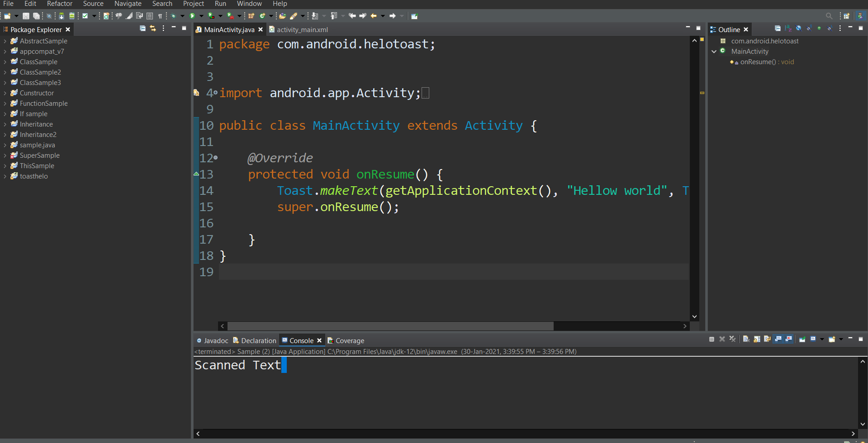Toggle Hide Fields in Outline
868x443 pixels.
pyautogui.click(x=799, y=28)
